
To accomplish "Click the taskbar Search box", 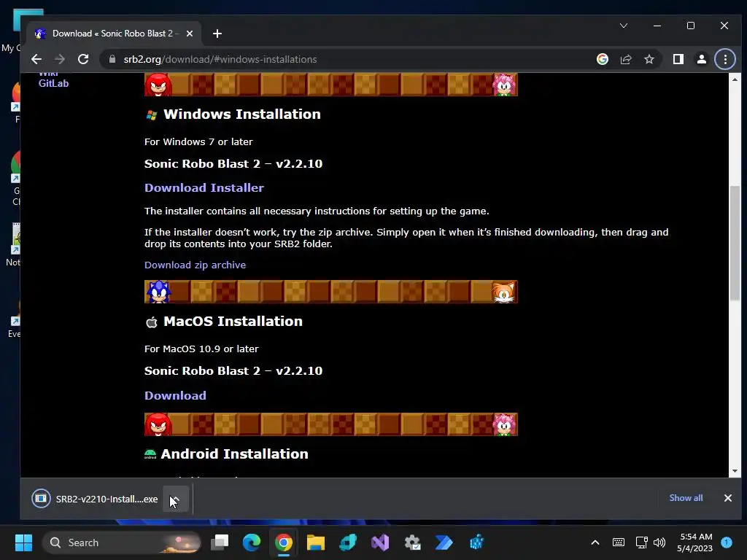I will [x=122, y=542].
